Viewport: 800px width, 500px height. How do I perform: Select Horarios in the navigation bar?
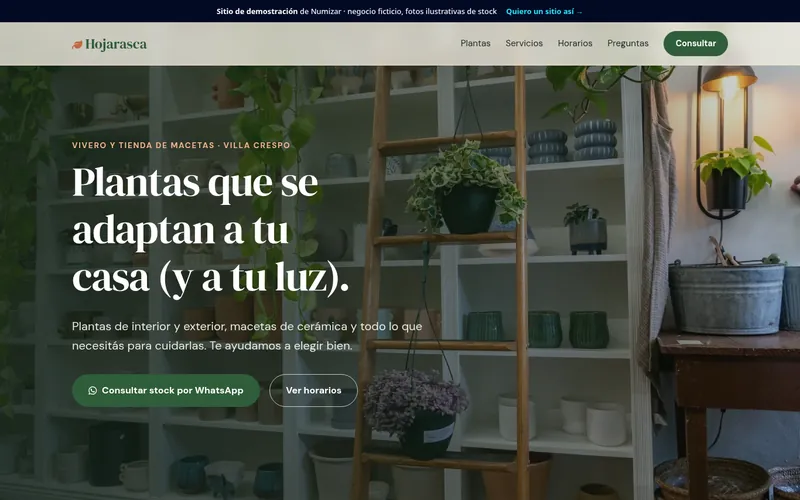pyautogui.click(x=575, y=43)
